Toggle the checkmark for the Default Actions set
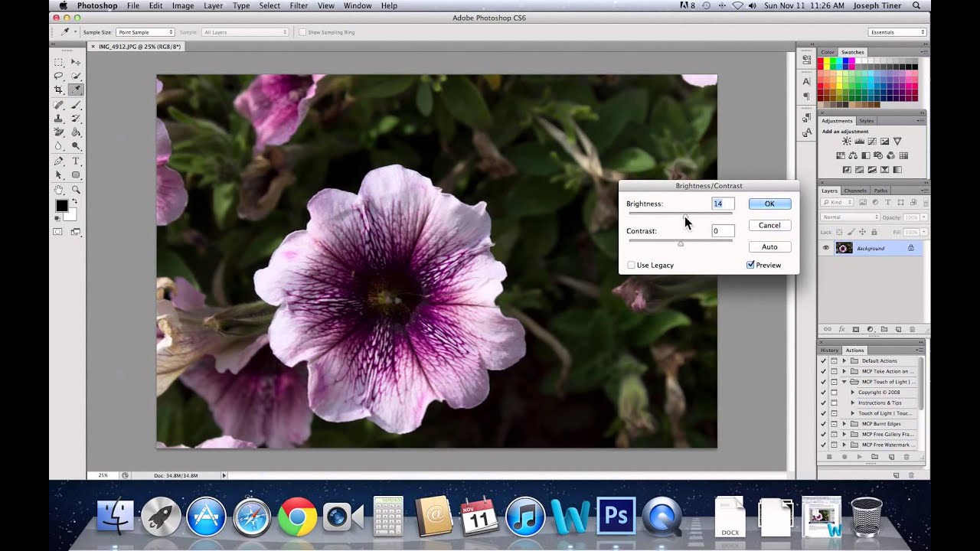Screen dimensions: 980x551 [x=823, y=360]
